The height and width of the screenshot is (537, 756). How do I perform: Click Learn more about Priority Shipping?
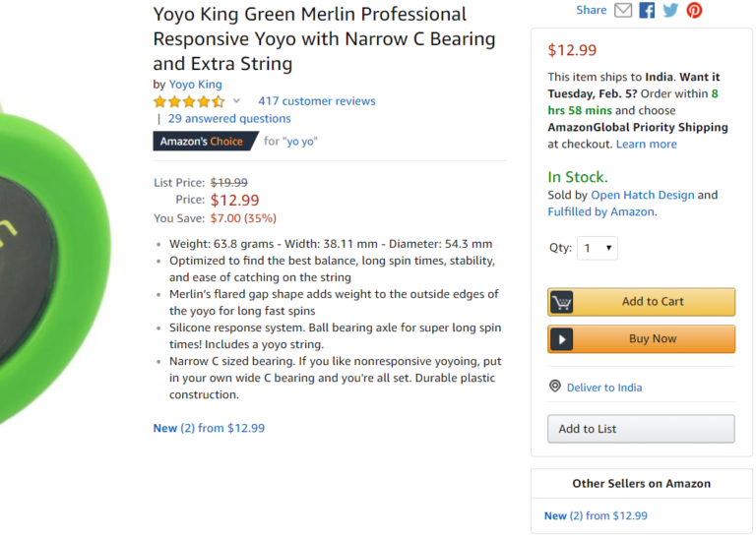click(x=646, y=144)
